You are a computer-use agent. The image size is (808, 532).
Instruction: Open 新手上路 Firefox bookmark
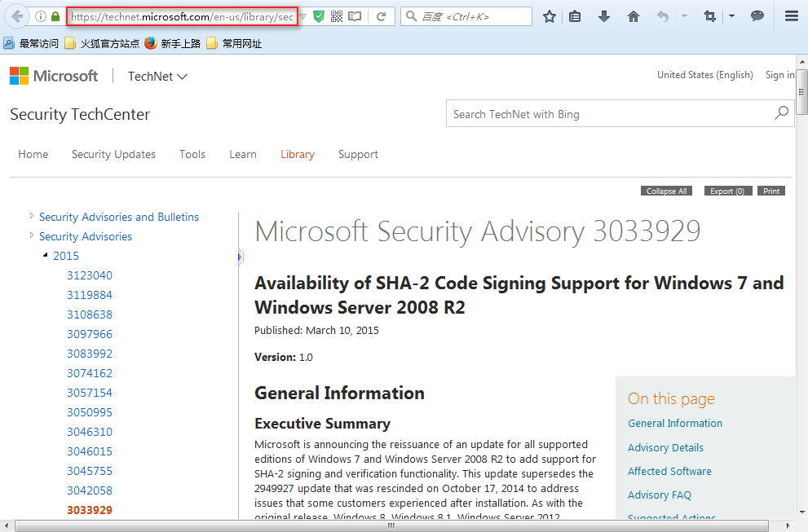click(173, 44)
